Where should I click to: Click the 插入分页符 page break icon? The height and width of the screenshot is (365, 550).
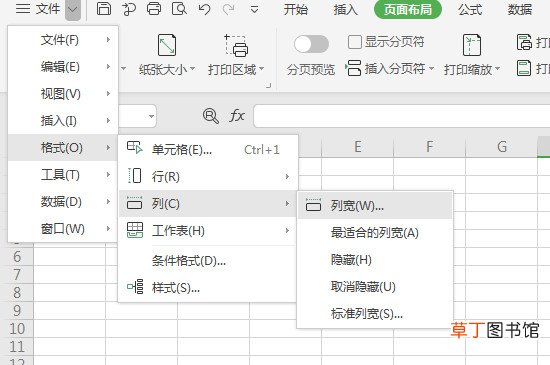(x=354, y=68)
